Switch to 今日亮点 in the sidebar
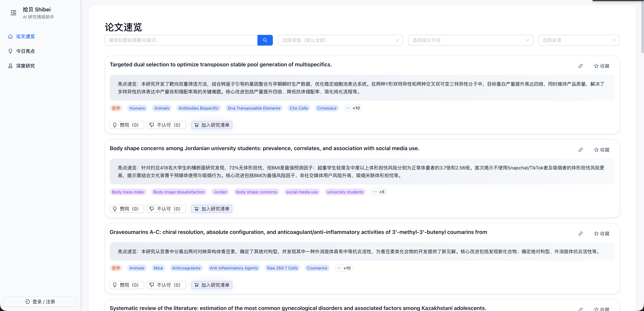Image resolution: width=644 pixels, height=311 pixels. point(26,51)
